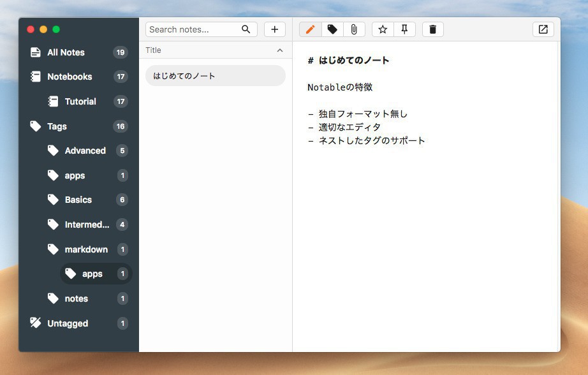Viewport: 588px width, 375px height.
Task: Toggle the pencil edit mode button
Action: pyautogui.click(x=310, y=29)
